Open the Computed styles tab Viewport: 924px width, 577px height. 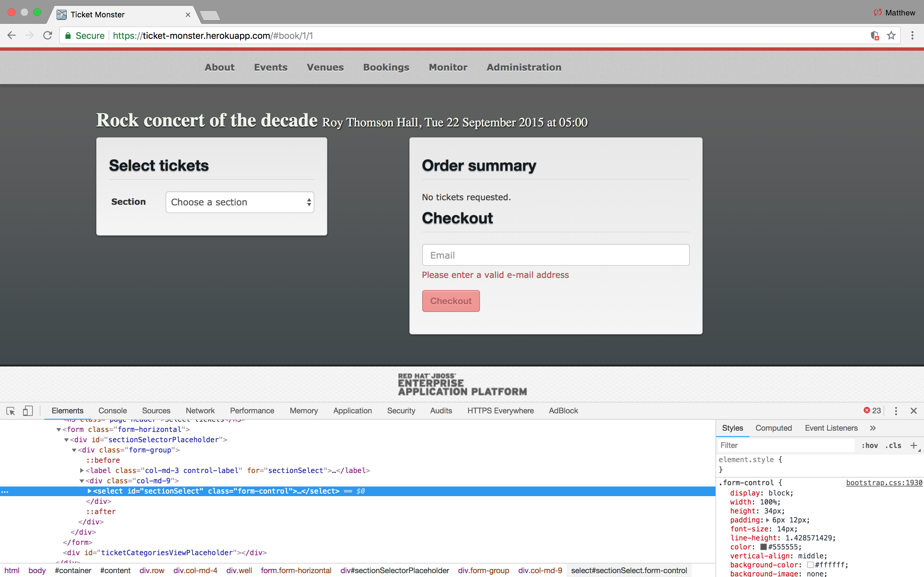773,428
